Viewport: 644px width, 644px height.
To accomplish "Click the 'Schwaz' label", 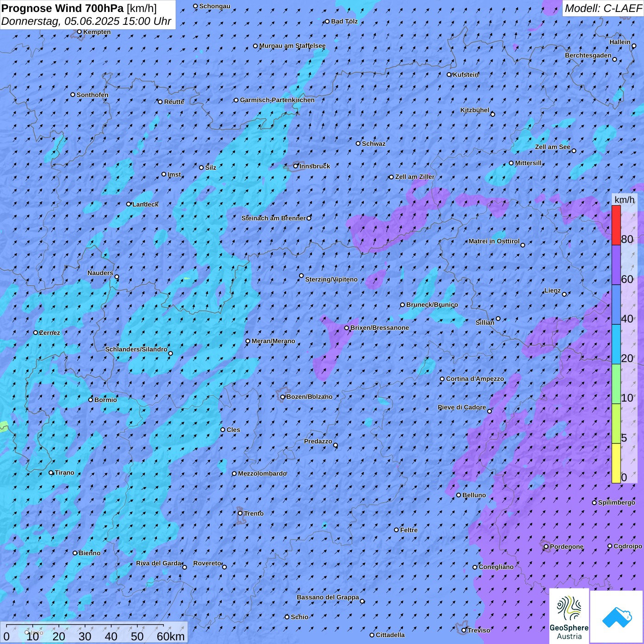I will [x=374, y=144].
